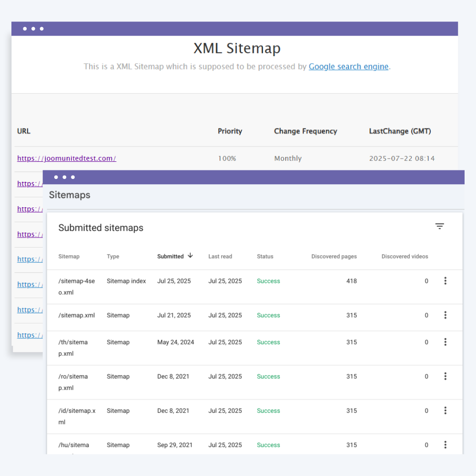
Task: Open the actions menu for /hu/sitemap.xml
Action: [445, 445]
